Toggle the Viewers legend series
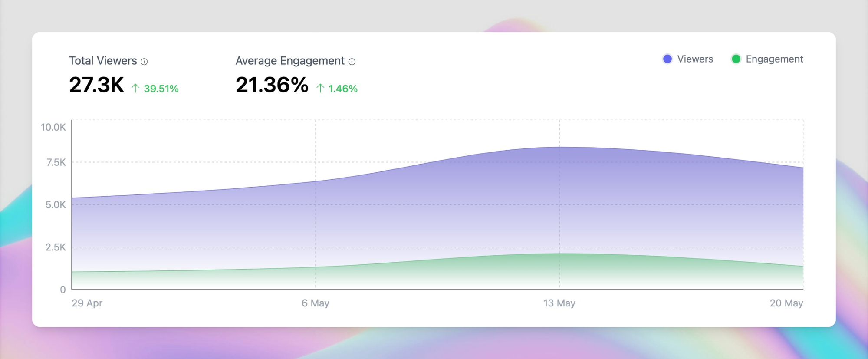The width and height of the screenshot is (868, 359). [x=688, y=59]
